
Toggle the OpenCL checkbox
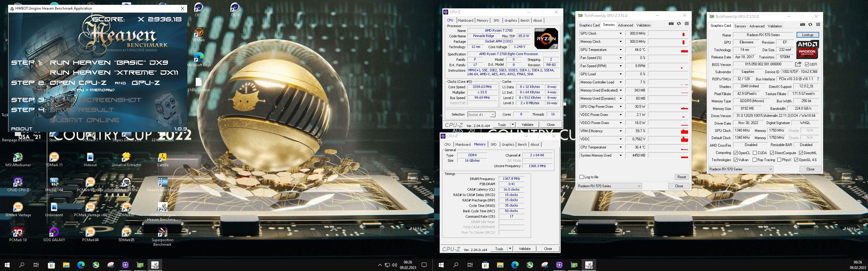[x=736, y=153]
